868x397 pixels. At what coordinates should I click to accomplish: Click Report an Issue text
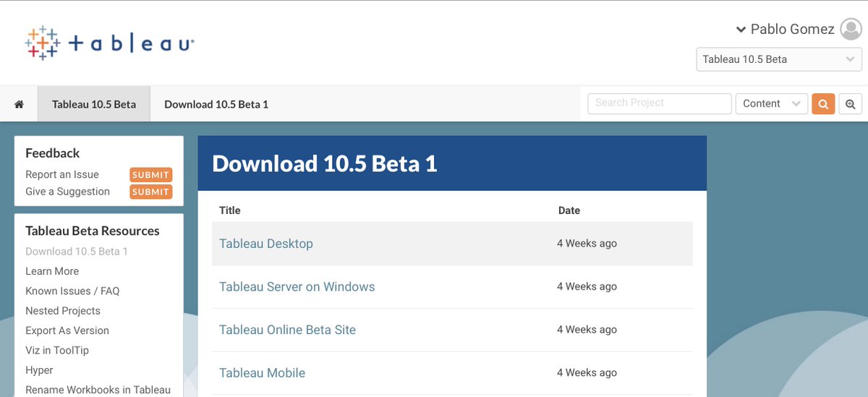pyautogui.click(x=62, y=174)
